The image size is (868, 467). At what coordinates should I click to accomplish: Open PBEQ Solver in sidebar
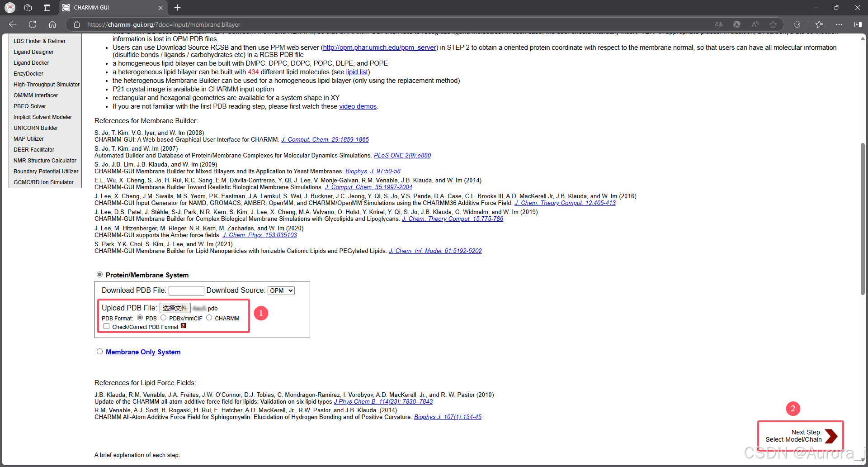[30, 106]
